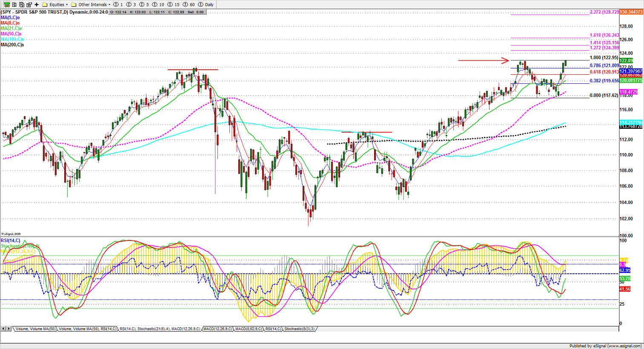Click the 53.78 stochastic value marker
Screen dimensions: 644x349
coord(625,279)
